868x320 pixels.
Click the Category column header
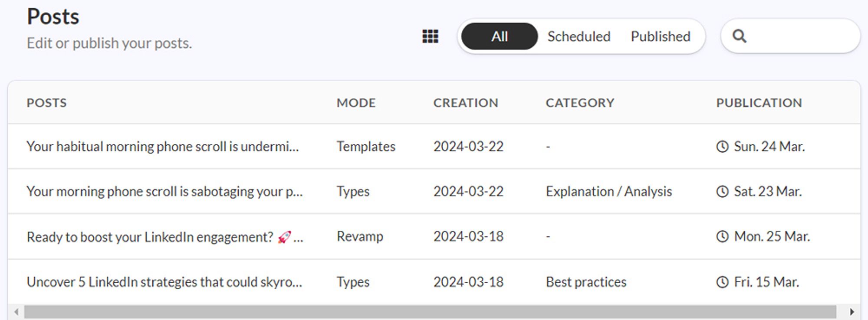580,103
